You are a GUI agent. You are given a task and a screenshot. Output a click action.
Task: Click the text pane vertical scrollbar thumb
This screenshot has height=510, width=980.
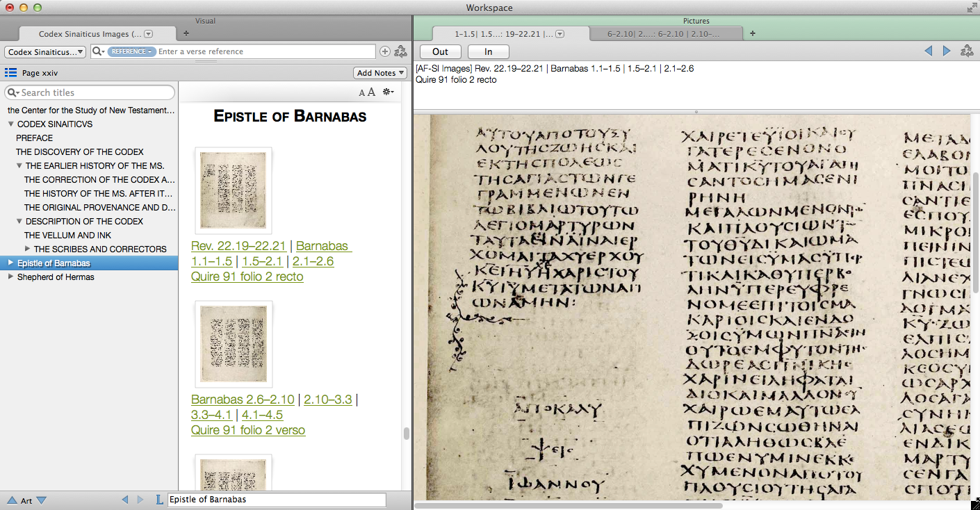coord(406,434)
